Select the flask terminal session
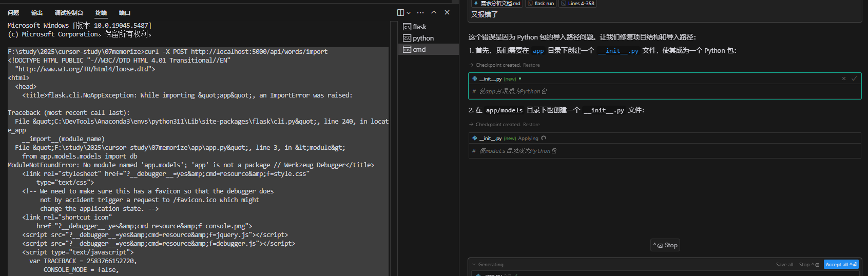Image resolution: width=868 pixels, height=276 pixels. point(429,27)
